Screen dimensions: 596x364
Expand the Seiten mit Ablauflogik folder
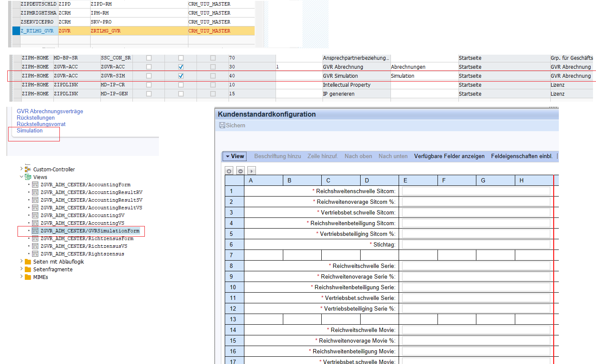(22, 261)
